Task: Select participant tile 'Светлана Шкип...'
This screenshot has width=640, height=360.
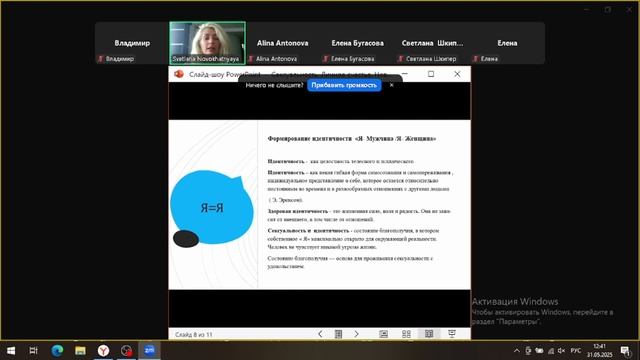Action: click(432, 43)
